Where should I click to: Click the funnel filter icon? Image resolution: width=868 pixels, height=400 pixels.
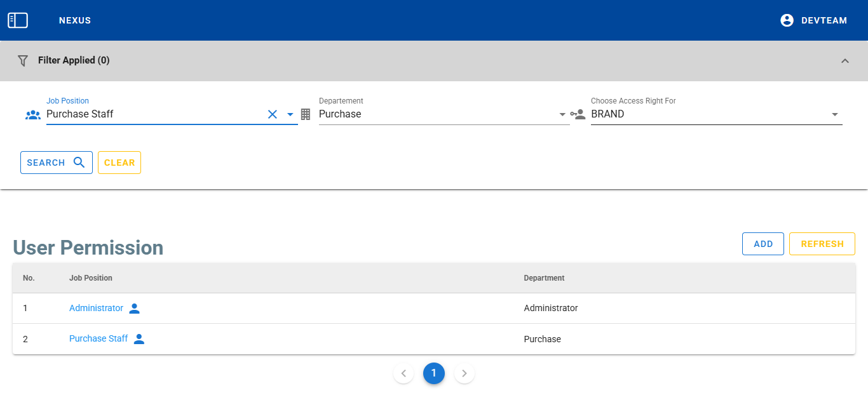(23, 60)
